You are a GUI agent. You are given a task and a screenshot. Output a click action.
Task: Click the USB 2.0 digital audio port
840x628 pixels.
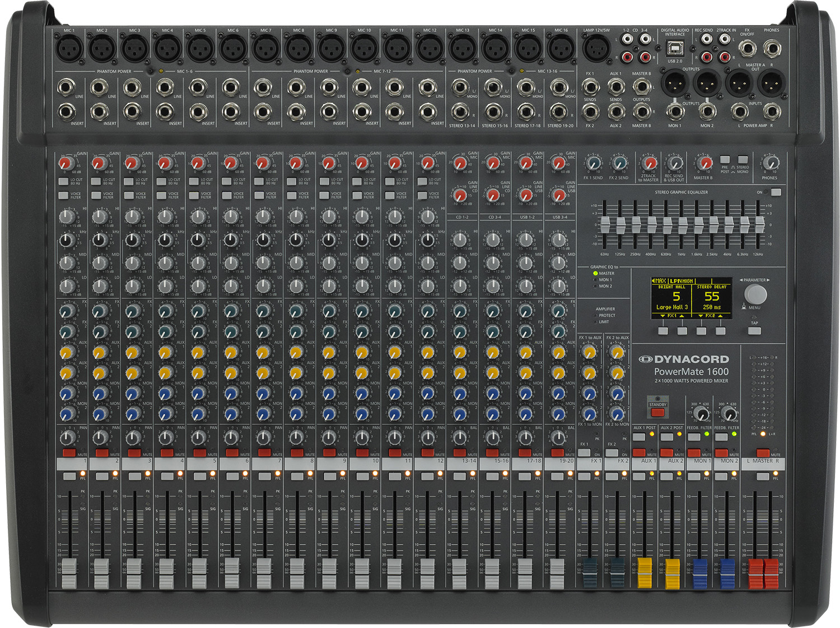point(675,49)
